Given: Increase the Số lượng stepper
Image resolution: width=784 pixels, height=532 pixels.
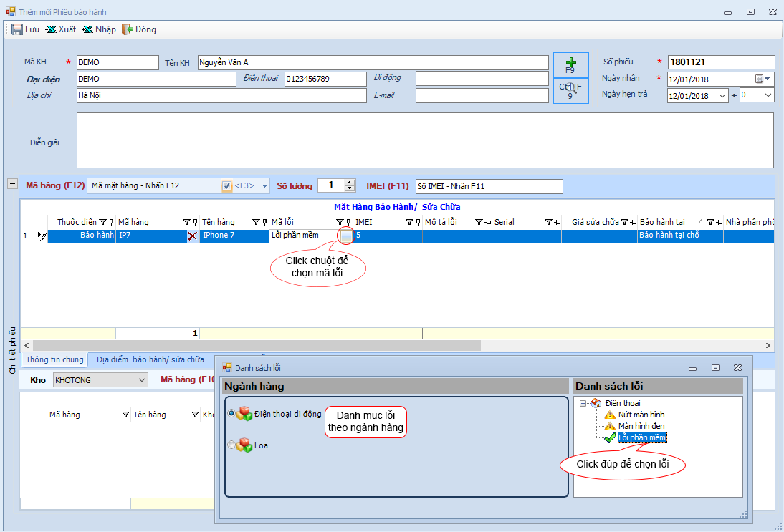Looking at the screenshot, I should (x=350, y=183).
